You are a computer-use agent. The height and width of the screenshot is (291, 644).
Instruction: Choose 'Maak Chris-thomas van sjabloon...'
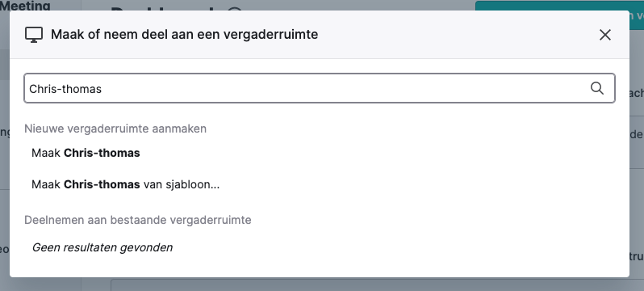click(x=320, y=185)
